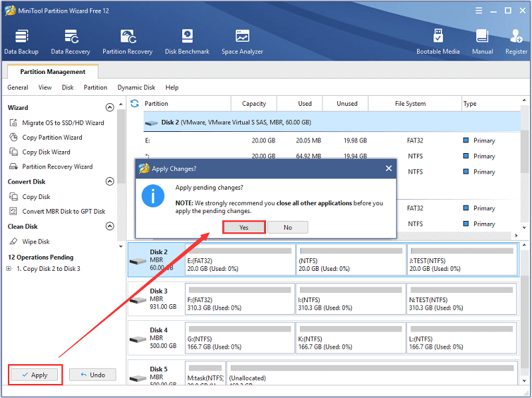
Task: Select the F:(FAT32) block on Disk 3
Action: pos(240,299)
